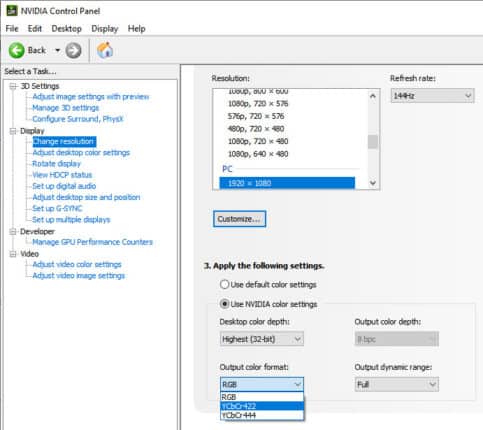Click the NVIDIA Control Panel title icon
The height and width of the screenshot is (430, 483).
tap(12, 11)
